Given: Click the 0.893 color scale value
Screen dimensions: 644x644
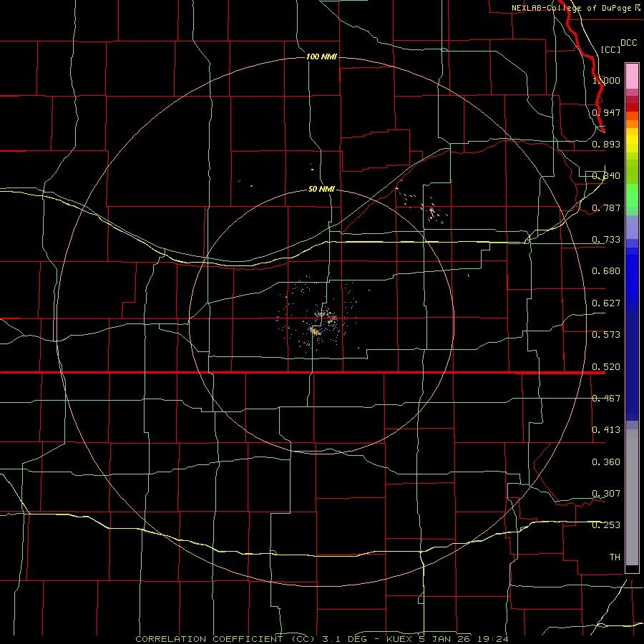Looking at the screenshot, I should click(606, 144).
